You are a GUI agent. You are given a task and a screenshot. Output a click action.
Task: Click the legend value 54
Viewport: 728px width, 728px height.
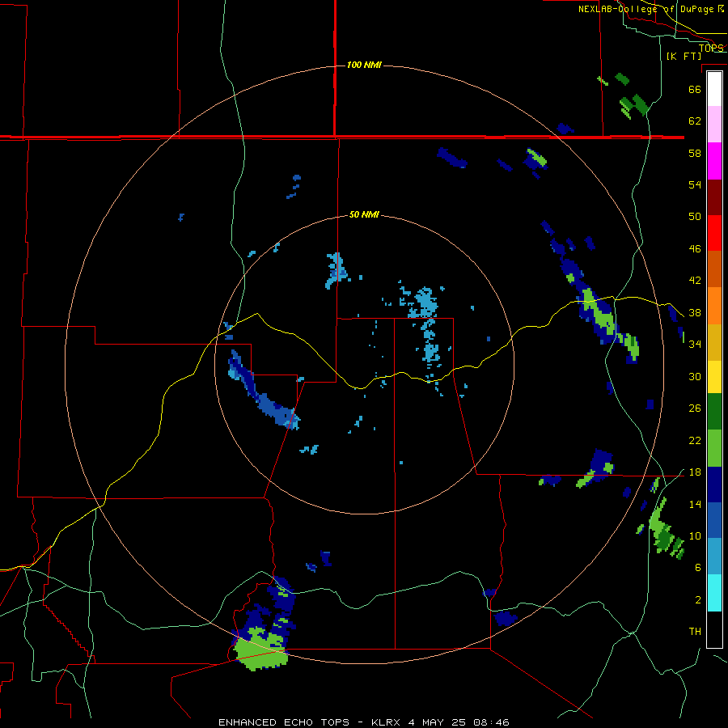coord(695,184)
